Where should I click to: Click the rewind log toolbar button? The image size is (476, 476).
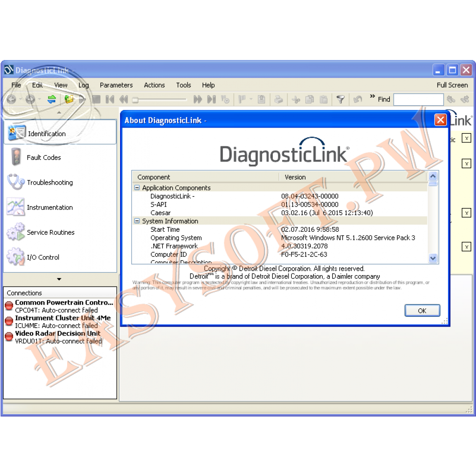tap(124, 99)
